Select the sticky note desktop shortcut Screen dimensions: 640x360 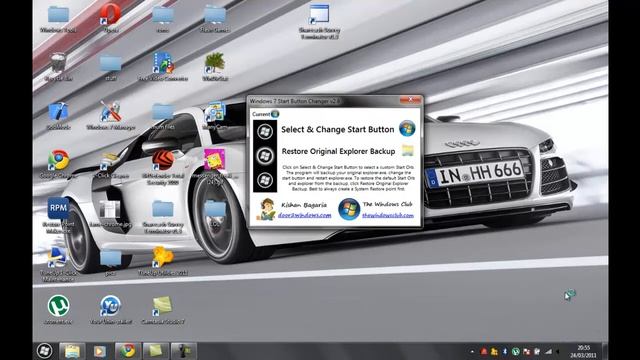(x=163, y=310)
